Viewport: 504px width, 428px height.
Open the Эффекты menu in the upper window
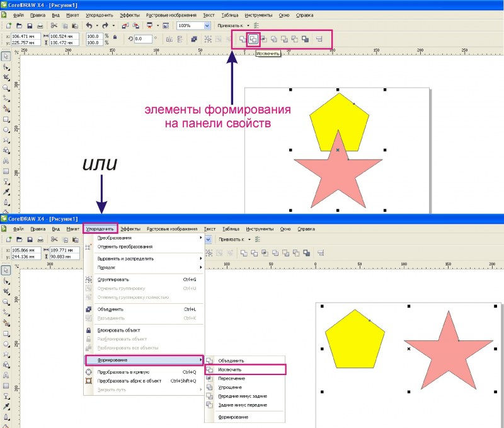(x=130, y=14)
